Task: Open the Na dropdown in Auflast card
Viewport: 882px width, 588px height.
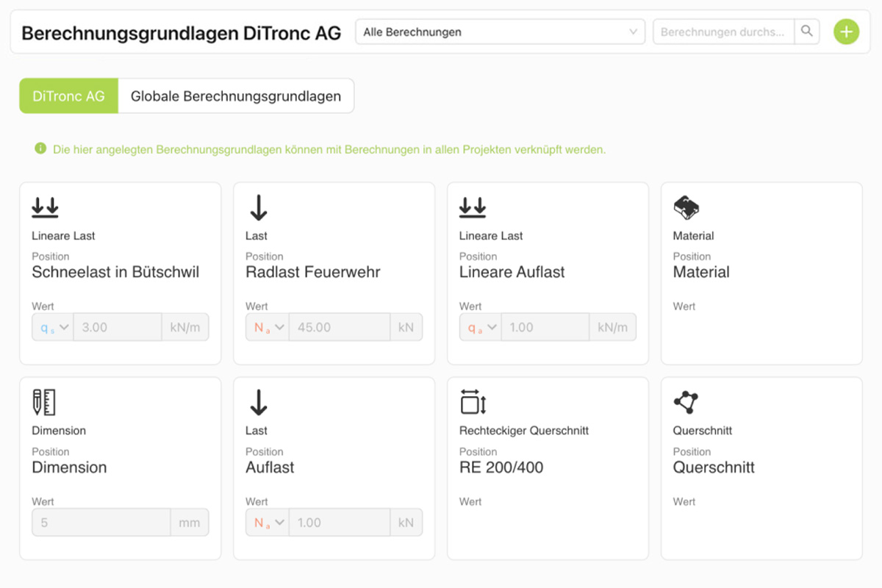Action: [267, 523]
